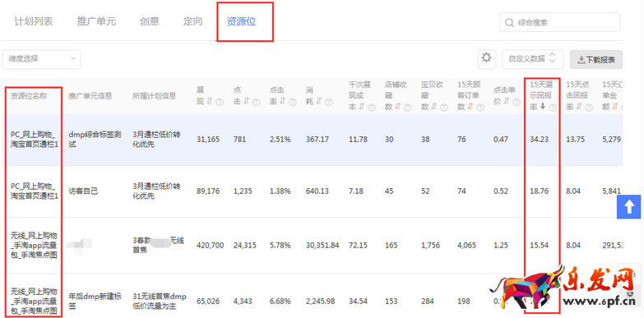This screenshot has width=644, height=318.
Task: Sort by 展现 column arrows
Action: (x=209, y=101)
